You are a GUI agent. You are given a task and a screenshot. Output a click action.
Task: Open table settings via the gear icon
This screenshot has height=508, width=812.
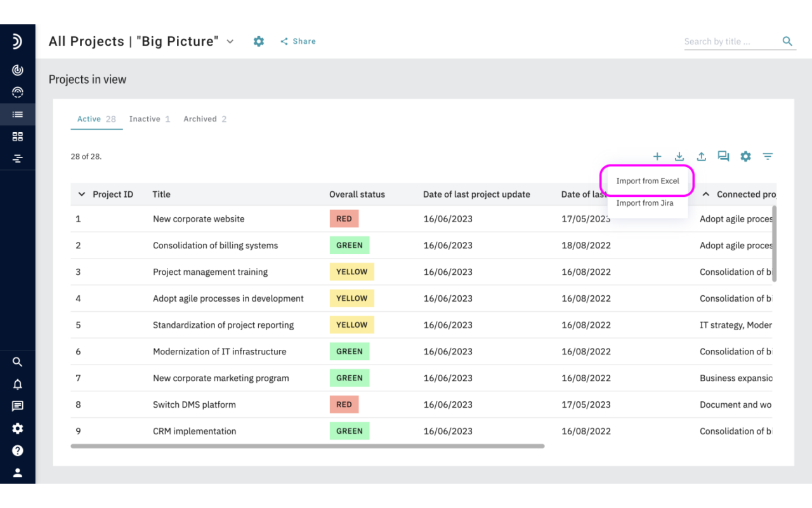[745, 156]
